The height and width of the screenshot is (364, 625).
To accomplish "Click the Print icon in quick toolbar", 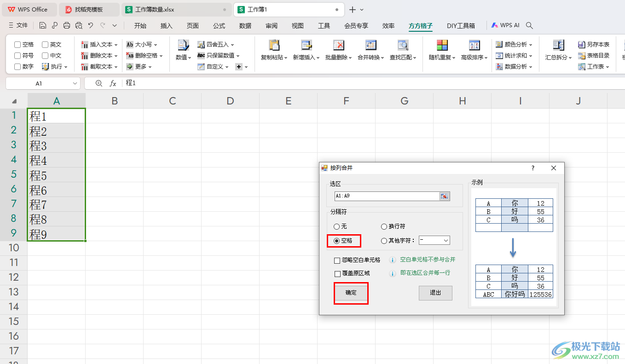I will [67, 26].
